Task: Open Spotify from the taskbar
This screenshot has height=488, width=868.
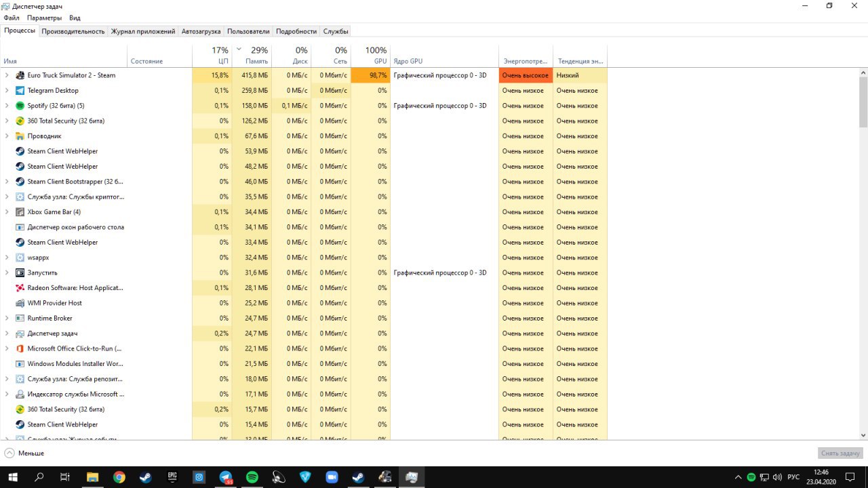Action: click(x=252, y=477)
